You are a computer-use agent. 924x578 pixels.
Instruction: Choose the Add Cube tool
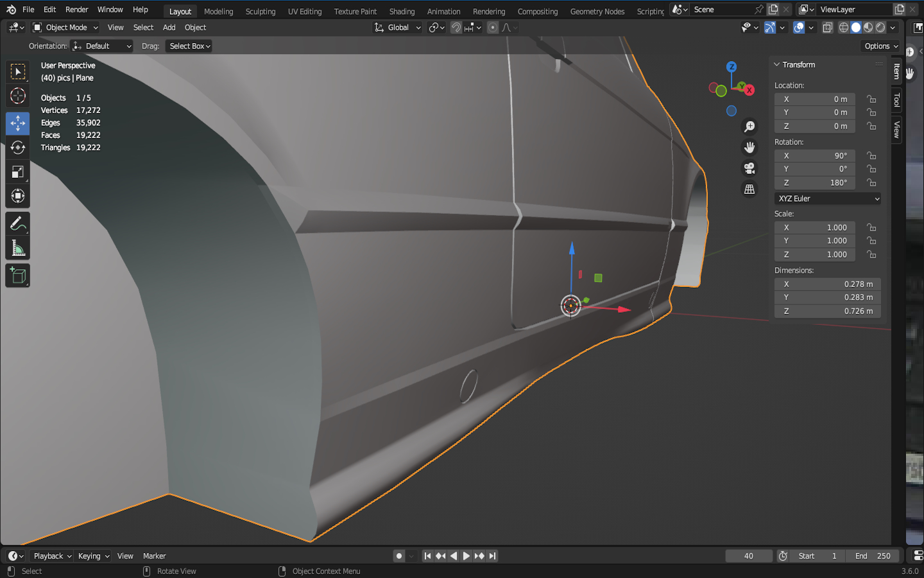coord(17,276)
